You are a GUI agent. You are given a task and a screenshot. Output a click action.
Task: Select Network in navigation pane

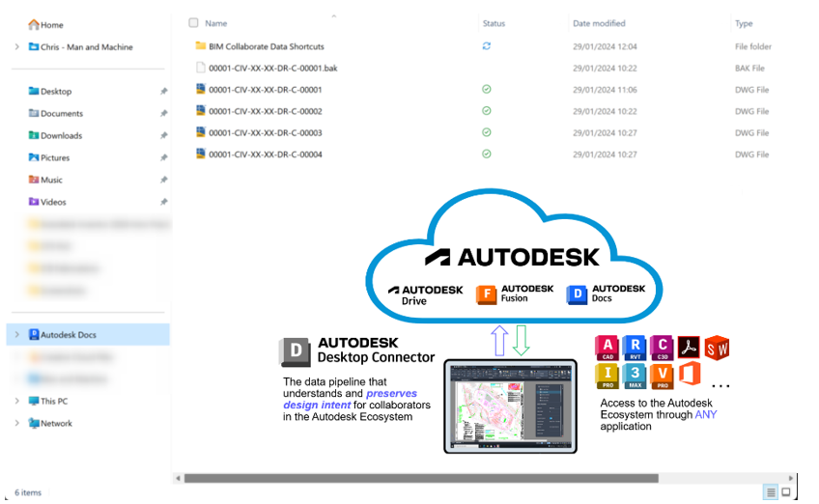(50, 424)
